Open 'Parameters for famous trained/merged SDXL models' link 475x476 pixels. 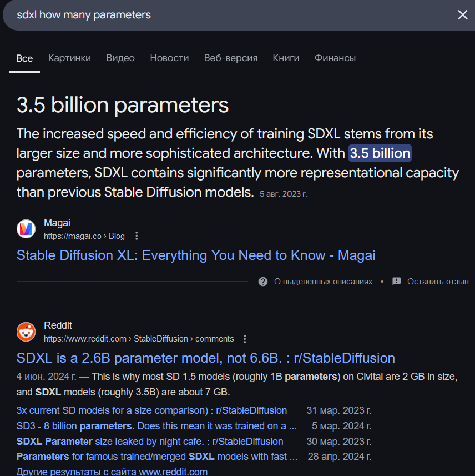click(x=157, y=457)
